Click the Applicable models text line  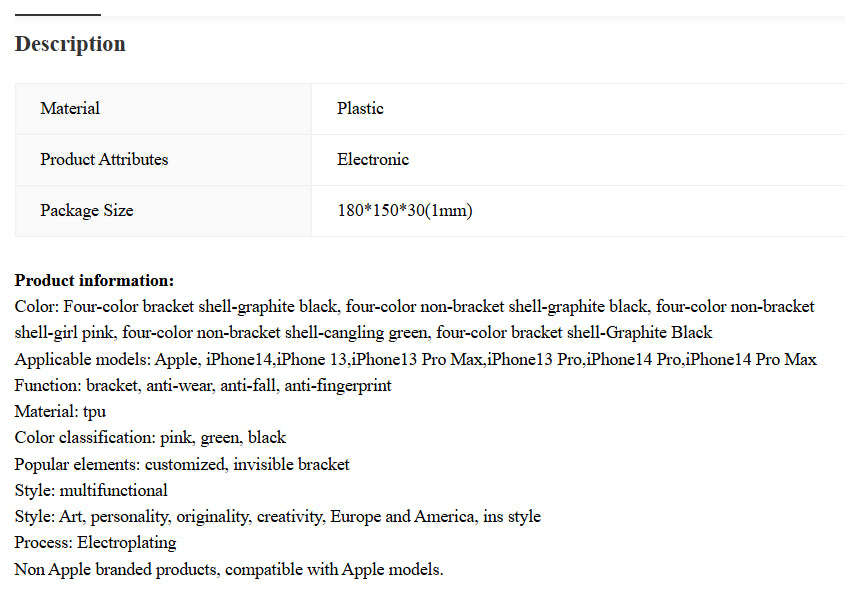click(x=415, y=359)
